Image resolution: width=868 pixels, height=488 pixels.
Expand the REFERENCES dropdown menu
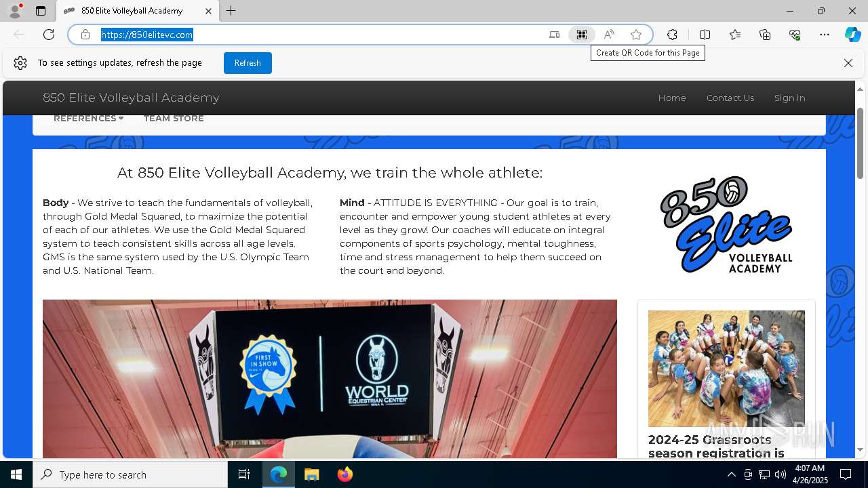[x=88, y=119]
